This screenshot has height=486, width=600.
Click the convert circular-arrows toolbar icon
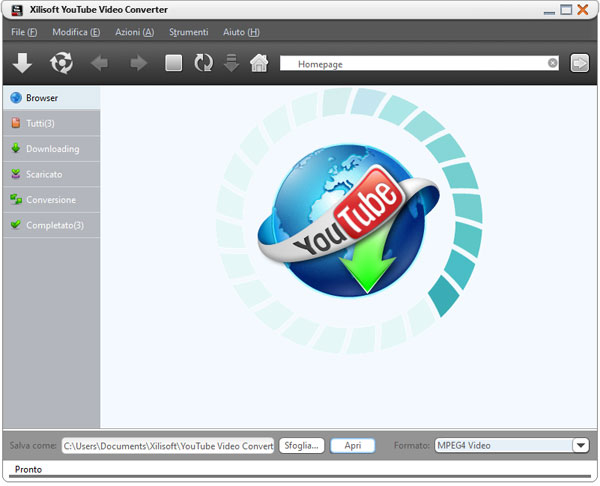(61, 63)
